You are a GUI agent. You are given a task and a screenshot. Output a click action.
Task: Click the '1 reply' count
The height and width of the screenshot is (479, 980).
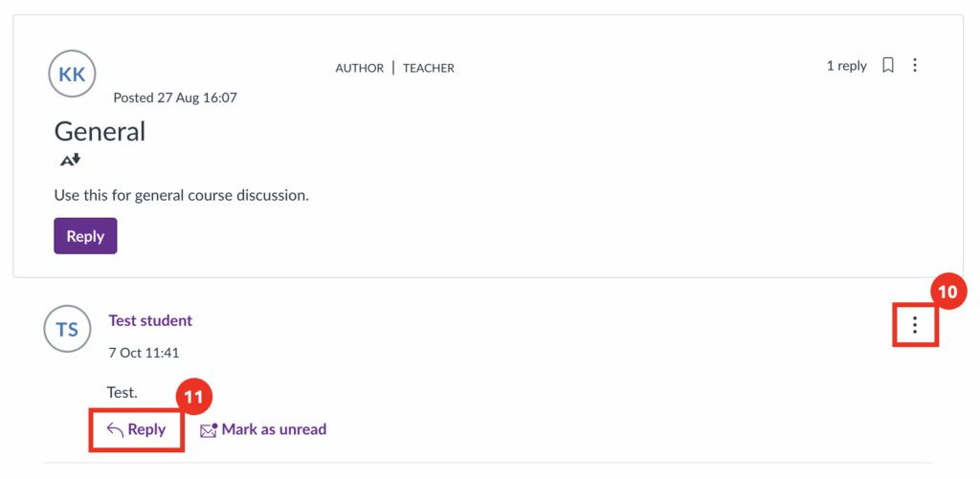(x=846, y=66)
